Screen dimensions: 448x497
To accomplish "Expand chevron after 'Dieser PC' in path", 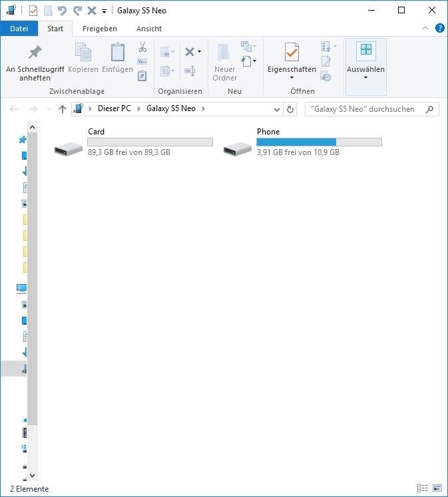I will click(138, 108).
